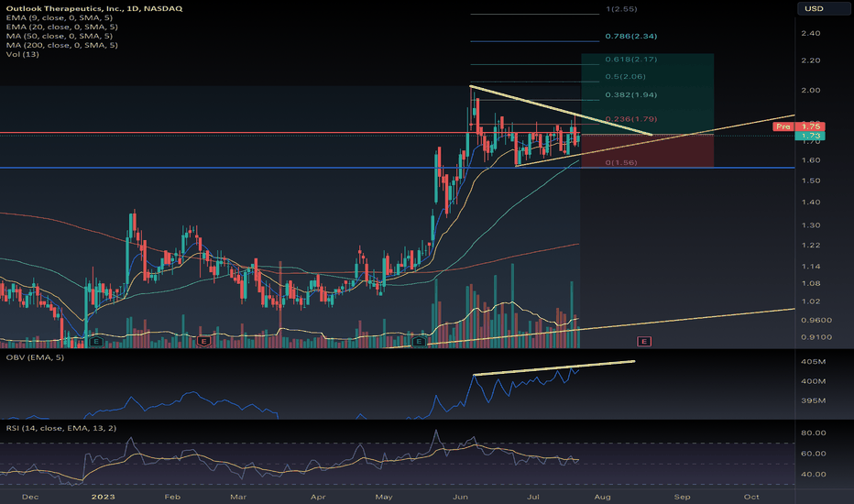Viewport: 854px width, 504px height.
Task: Select the EMA 20 indicator legend
Action: (62, 27)
